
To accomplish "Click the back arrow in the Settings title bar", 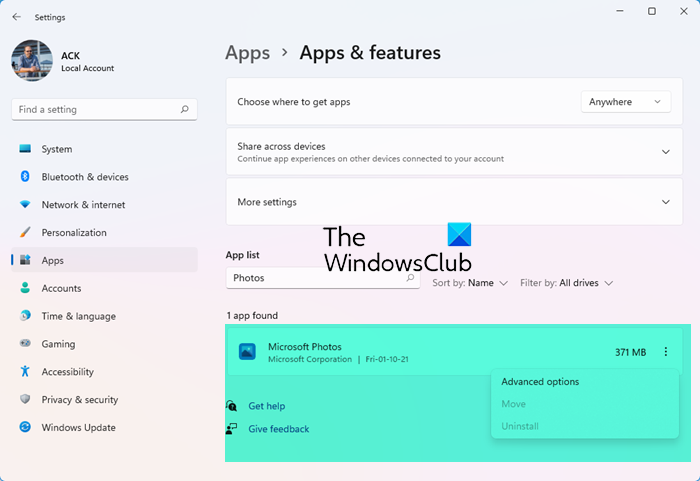I will pos(17,17).
